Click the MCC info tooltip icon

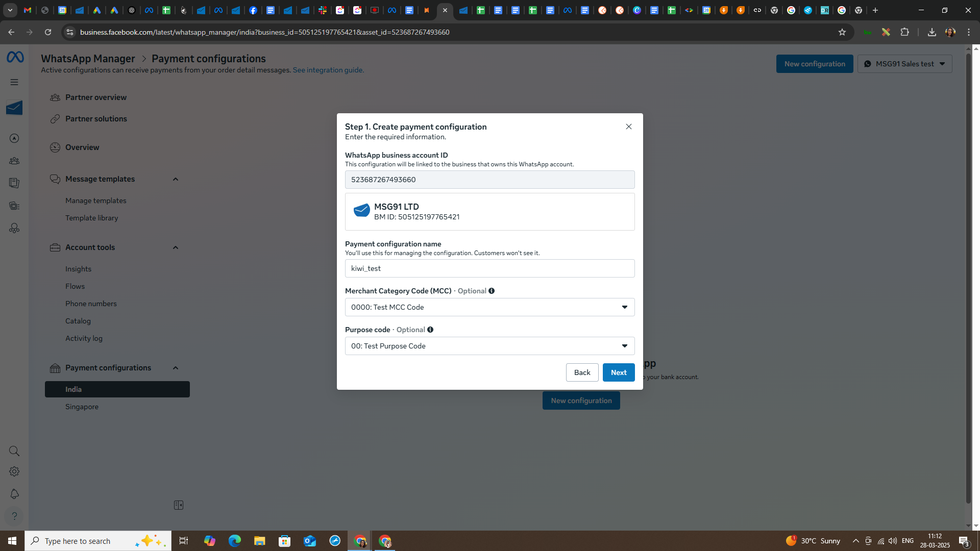tap(492, 291)
